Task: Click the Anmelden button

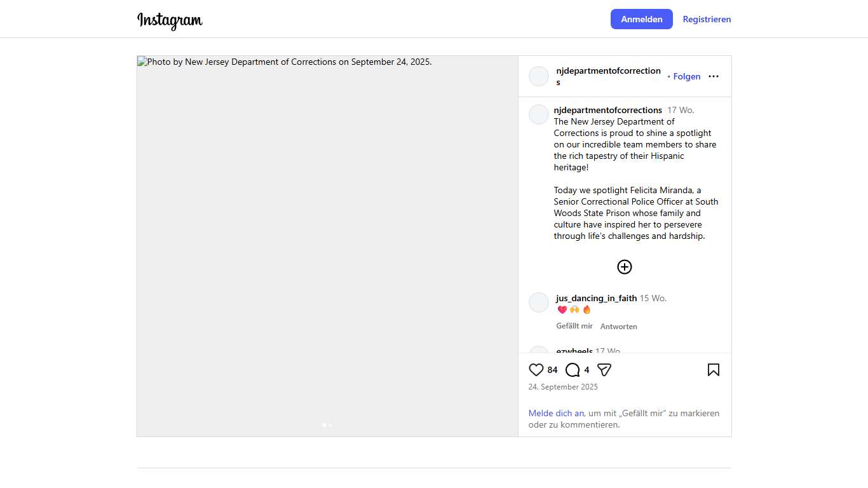Action: 641,19
